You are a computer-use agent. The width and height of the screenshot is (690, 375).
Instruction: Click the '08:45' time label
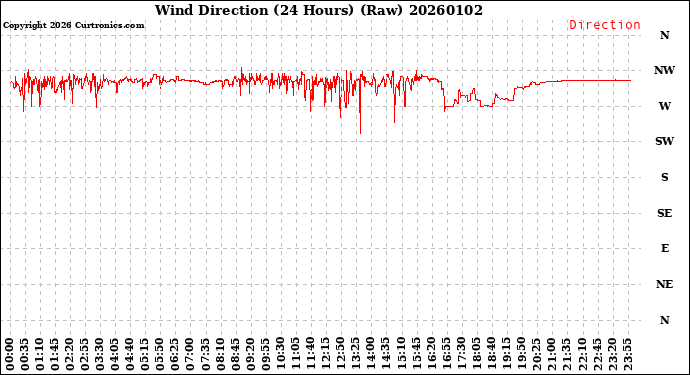pos(235,355)
